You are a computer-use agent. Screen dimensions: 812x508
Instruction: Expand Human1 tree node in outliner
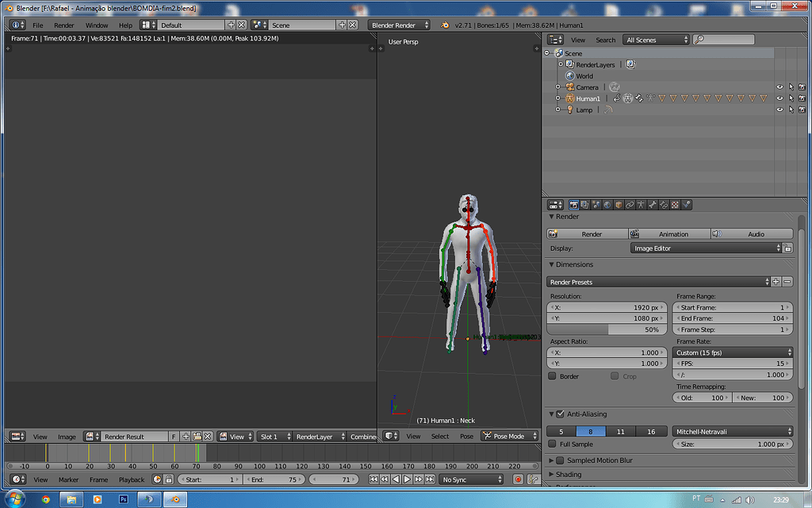[557, 98]
